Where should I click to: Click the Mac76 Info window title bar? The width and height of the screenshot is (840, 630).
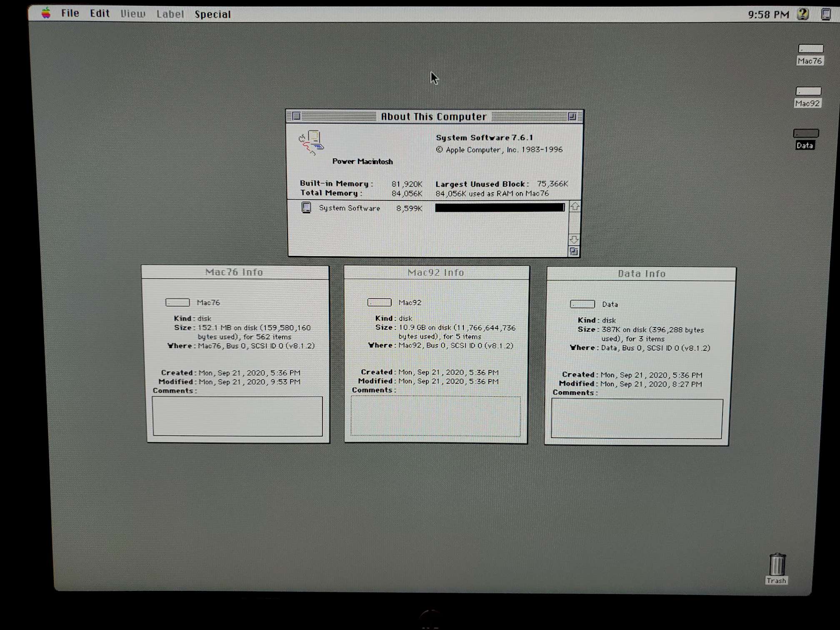pos(235,272)
